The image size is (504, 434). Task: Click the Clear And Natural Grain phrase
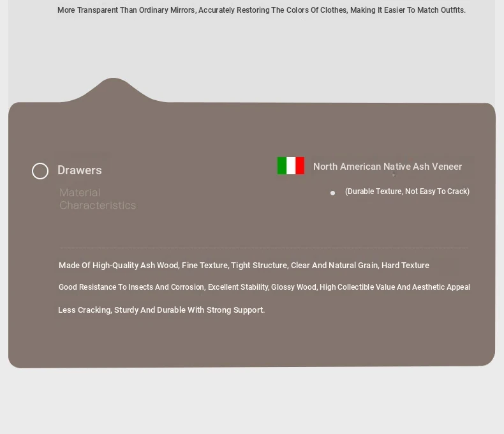point(334,266)
